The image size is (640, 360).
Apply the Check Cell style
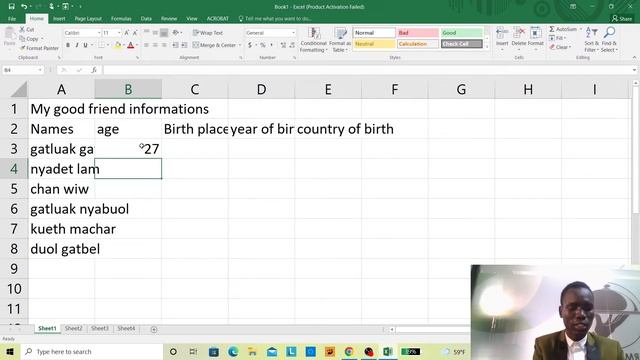[462, 44]
